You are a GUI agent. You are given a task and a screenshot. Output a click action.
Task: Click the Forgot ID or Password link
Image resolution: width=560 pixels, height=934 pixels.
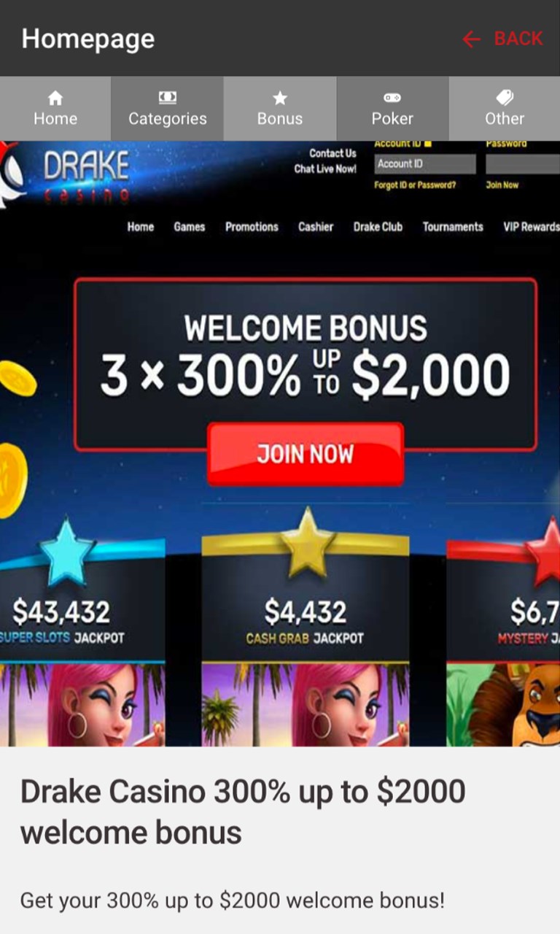click(415, 185)
